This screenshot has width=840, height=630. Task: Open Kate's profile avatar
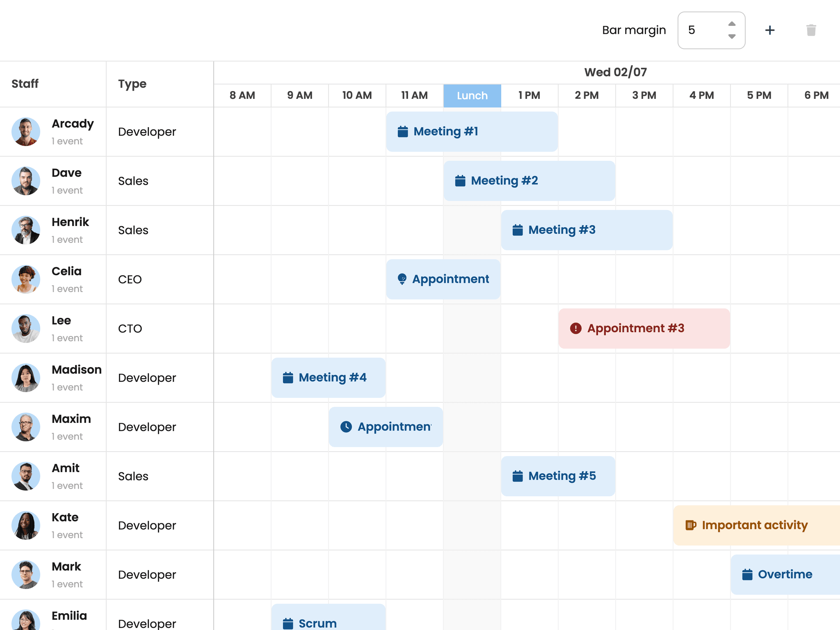(x=26, y=525)
